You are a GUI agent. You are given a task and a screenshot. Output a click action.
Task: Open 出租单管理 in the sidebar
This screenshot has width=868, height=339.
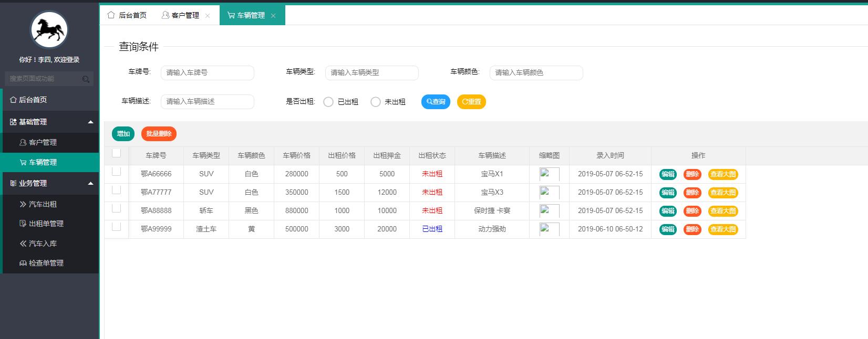46,224
